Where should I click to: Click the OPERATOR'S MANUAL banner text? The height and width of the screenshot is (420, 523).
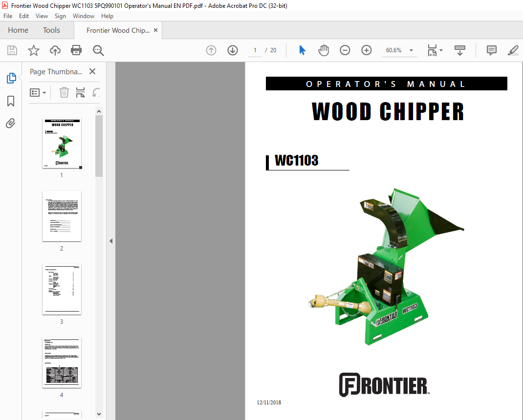click(386, 84)
